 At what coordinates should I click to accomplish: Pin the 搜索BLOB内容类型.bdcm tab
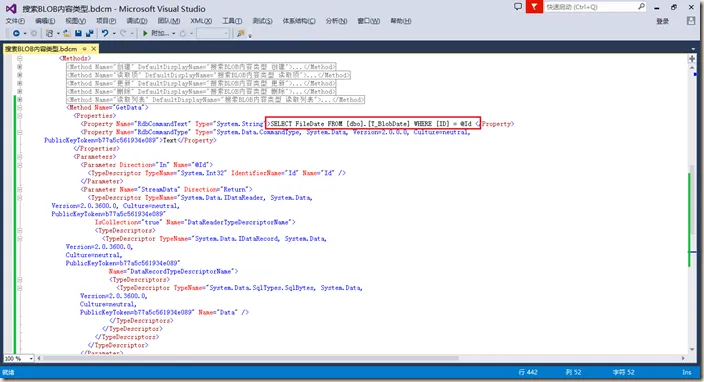point(84,48)
